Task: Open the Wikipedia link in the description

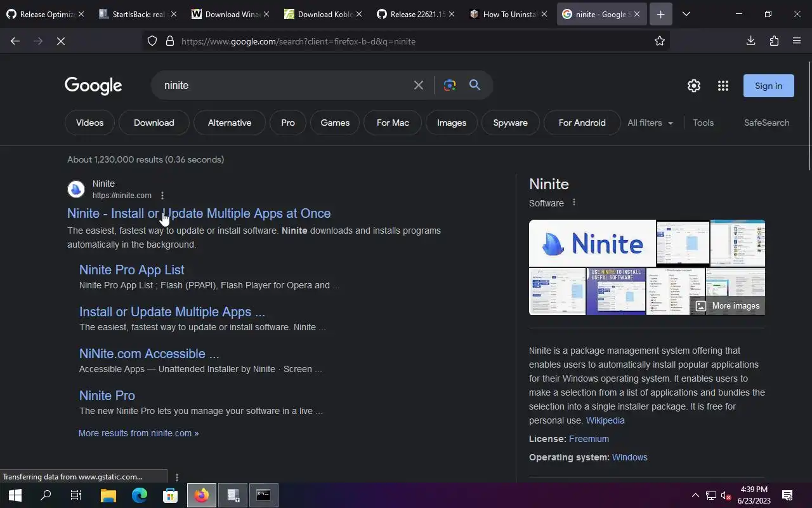Action: [605, 420]
